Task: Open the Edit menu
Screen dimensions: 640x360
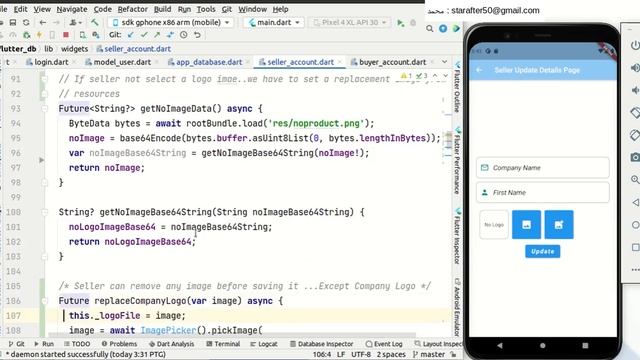Action: click(x=20, y=9)
